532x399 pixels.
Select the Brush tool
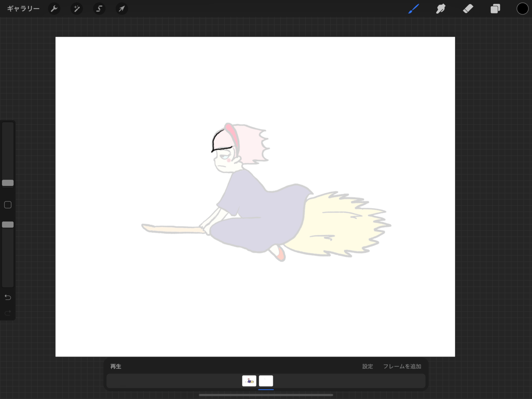(x=413, y=9)
